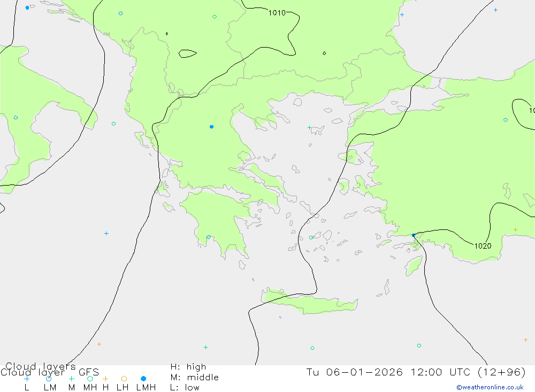Click the 'H: high' legend text

(188, 367)
